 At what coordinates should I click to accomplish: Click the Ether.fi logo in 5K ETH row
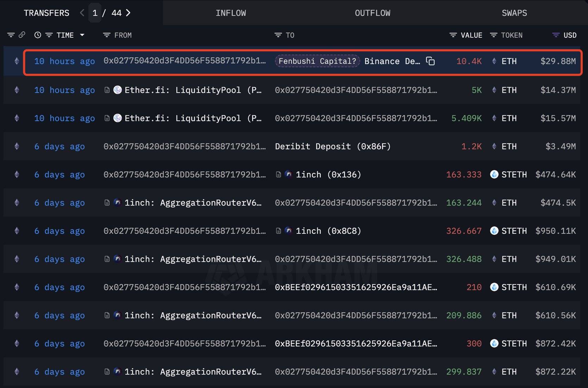point(118,90)
